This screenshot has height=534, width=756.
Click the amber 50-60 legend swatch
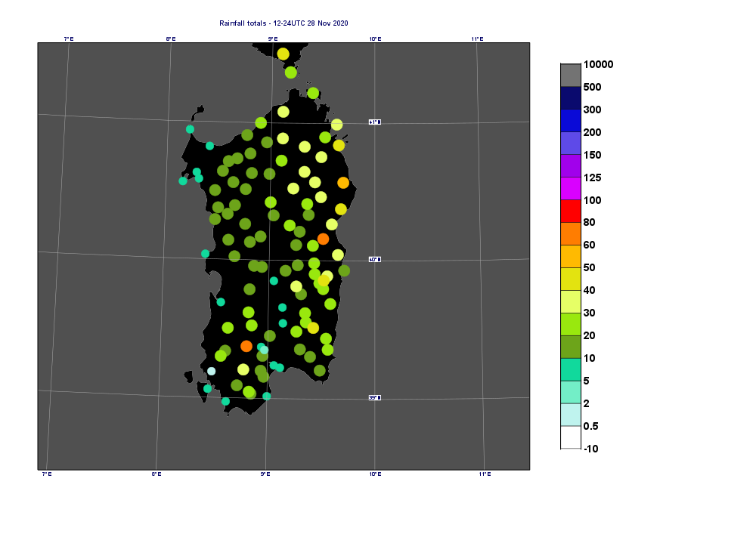[570, 256]
